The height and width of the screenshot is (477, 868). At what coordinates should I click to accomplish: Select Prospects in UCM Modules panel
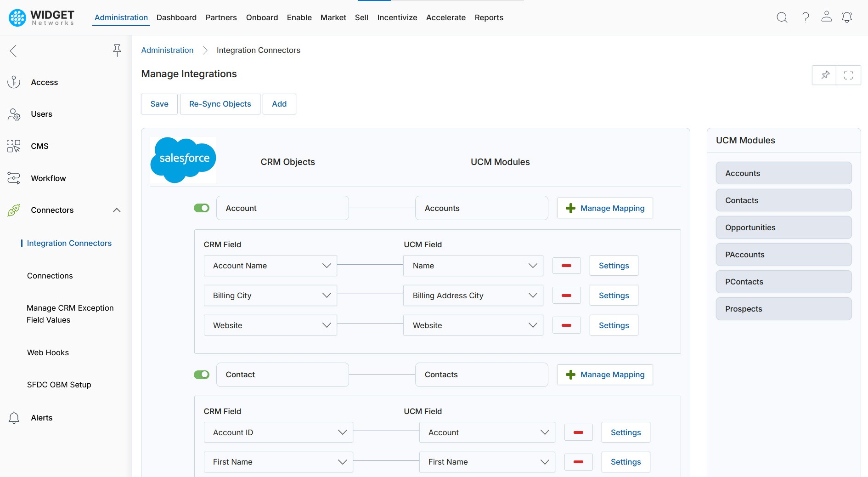(x=783, y=309)
